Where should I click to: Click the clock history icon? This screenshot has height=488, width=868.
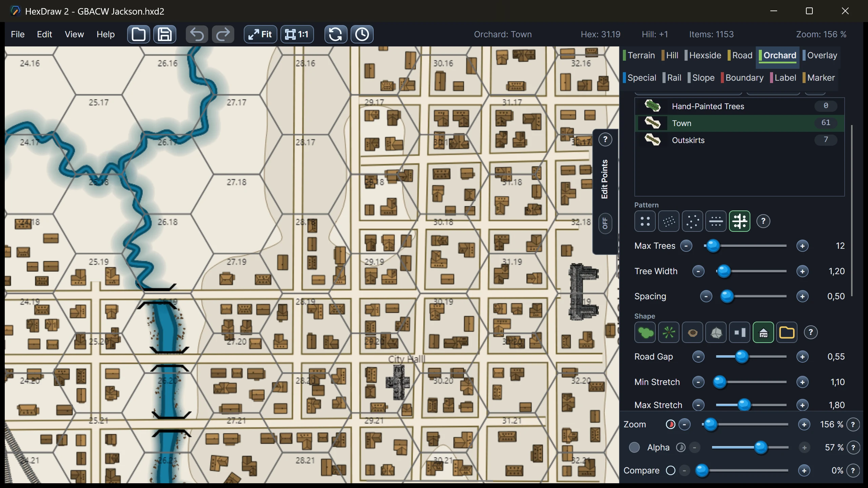pyautogui.click(x=362, y=34)
